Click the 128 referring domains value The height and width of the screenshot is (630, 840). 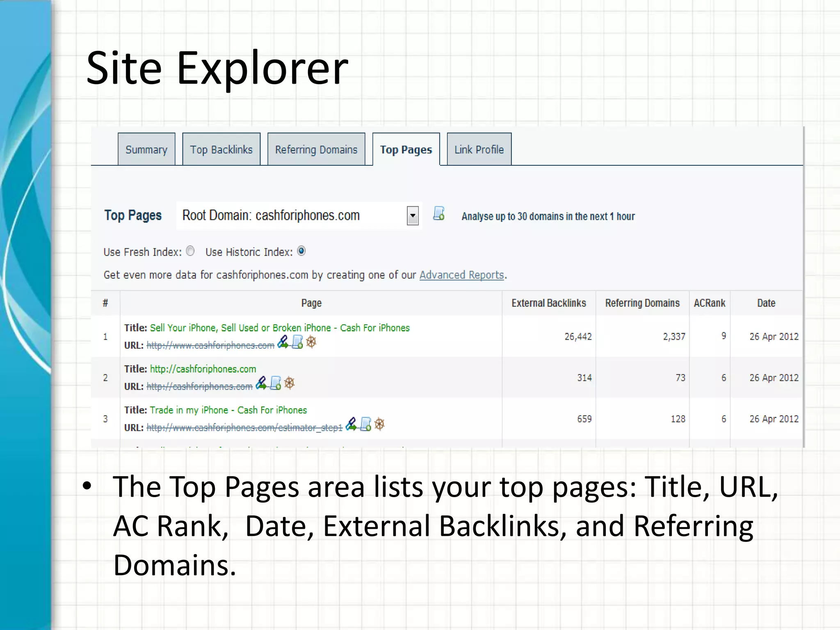coord(678,419)
